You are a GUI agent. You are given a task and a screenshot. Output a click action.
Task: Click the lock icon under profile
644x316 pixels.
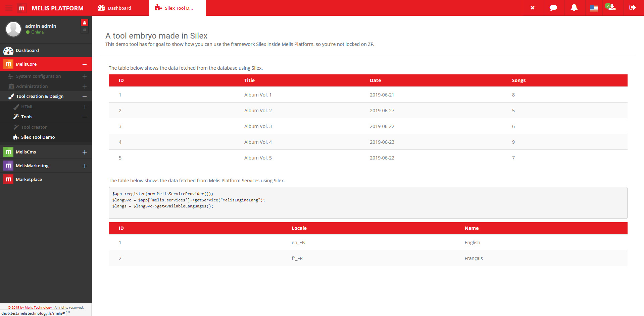tap(85, 30)
